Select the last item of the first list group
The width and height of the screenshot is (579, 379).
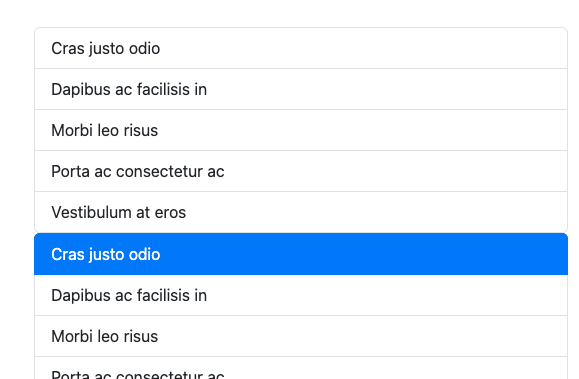[x=301, y=212]
